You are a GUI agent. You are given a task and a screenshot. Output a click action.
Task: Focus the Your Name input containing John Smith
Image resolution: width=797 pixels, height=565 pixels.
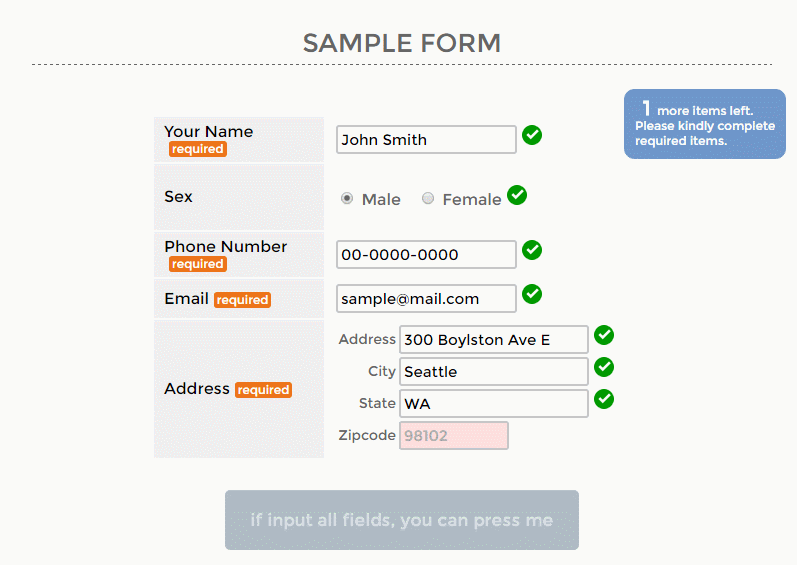[426, 140]
